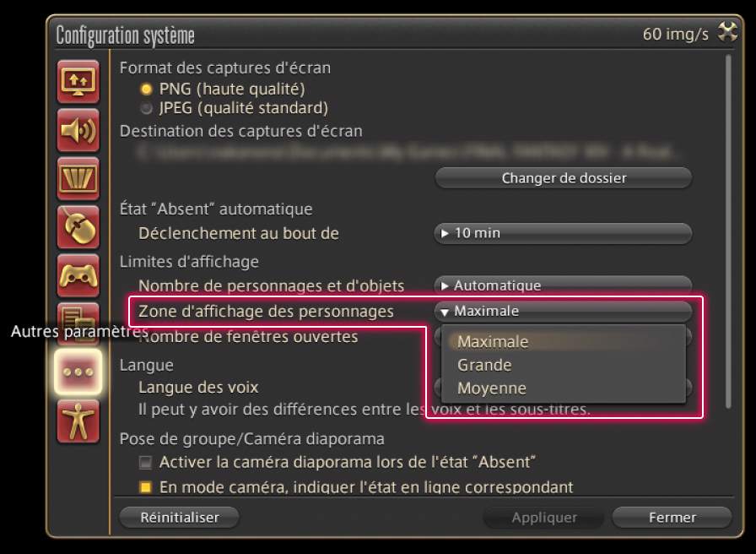Choose "Moyenne" from the dropdown list
This screenshot has height=554, width=756.
491,388
